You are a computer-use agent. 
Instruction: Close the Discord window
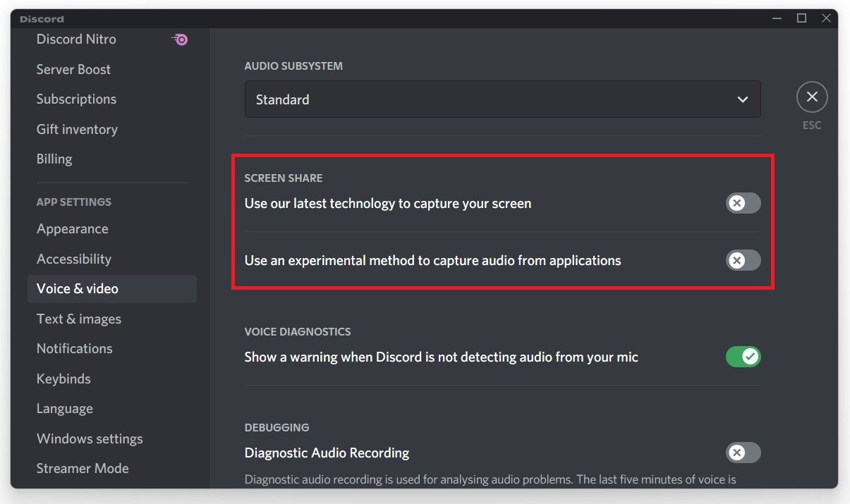(826, 18)
